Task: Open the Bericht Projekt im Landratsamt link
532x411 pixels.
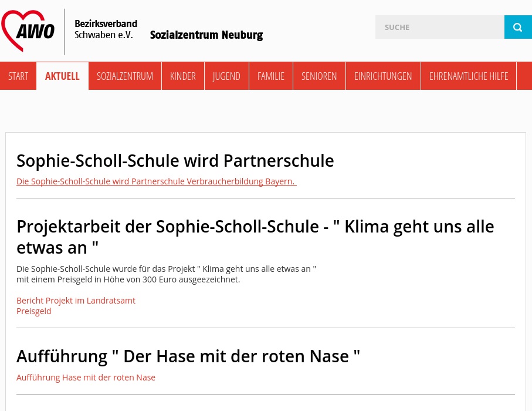Action: click(76, 300)
